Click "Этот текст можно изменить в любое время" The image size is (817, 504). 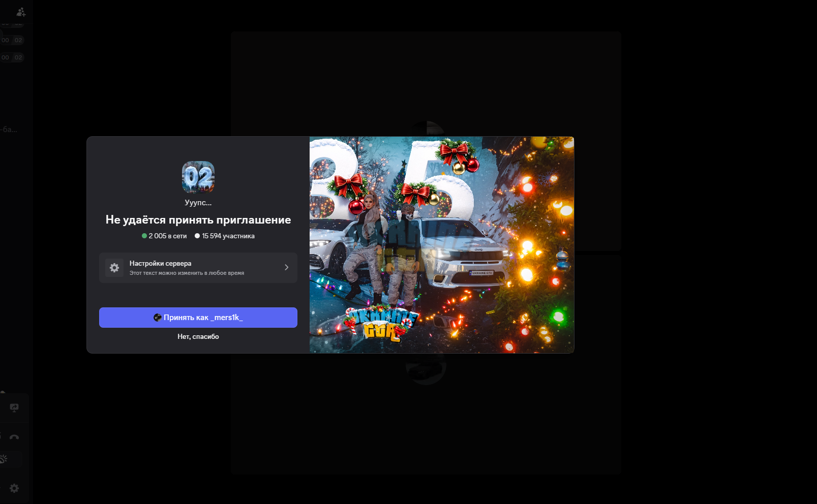(187, 273)
